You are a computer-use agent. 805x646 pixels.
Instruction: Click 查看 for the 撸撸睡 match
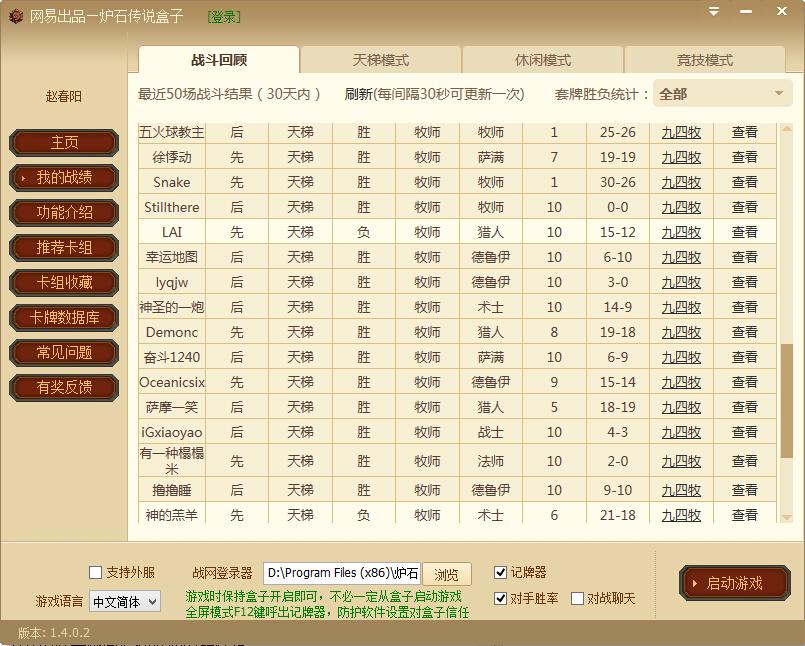[744, 490]
